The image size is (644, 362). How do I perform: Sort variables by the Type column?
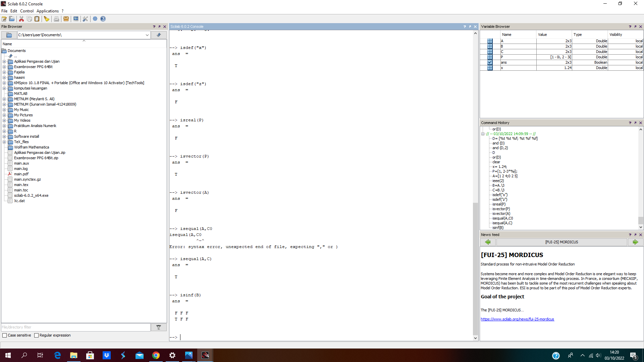pyautogui.click(x=590, y=35)
